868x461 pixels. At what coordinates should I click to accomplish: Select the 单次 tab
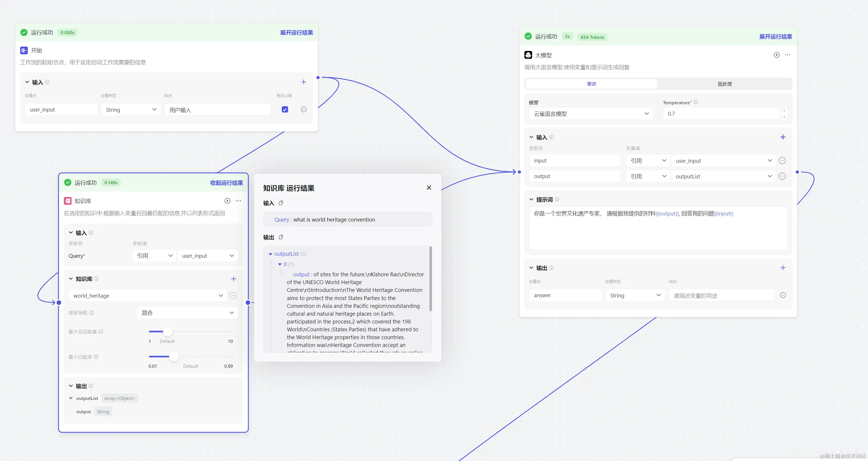click(x=591, y=84)
